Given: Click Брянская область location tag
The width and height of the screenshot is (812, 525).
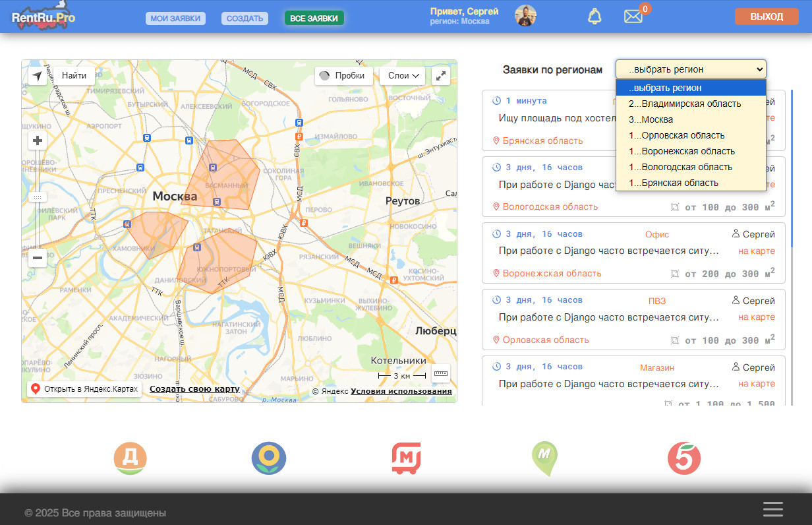Looking at the screenshot, I should [538, 140].
